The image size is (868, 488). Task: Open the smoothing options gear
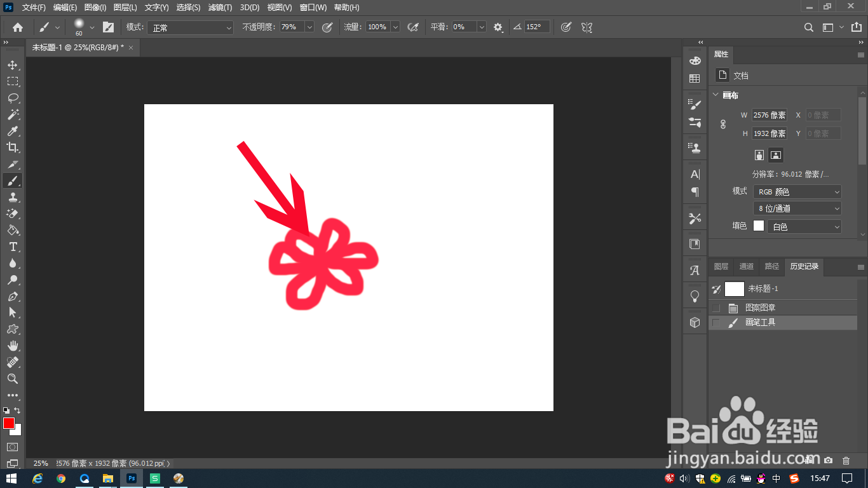(498, 27)
